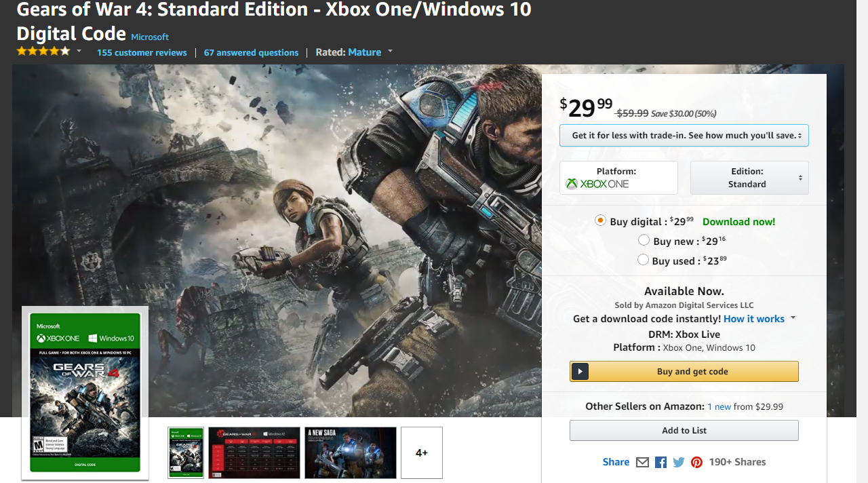The height and width of the screenshot is (483, 868).
Task: Expand the Rated Mature dropdown arrow
Action: (x=390, y=52)
